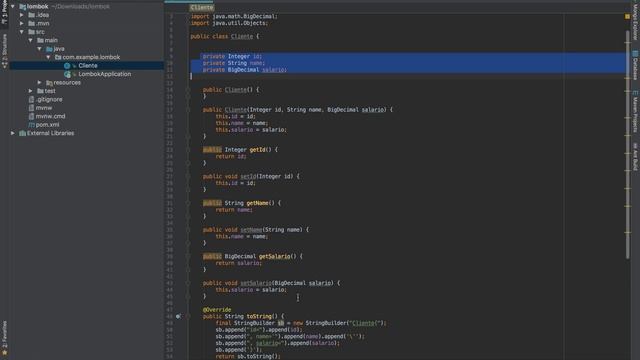
Task: Click the com.example.lombok package icon
Action: [x=58, y=57]
